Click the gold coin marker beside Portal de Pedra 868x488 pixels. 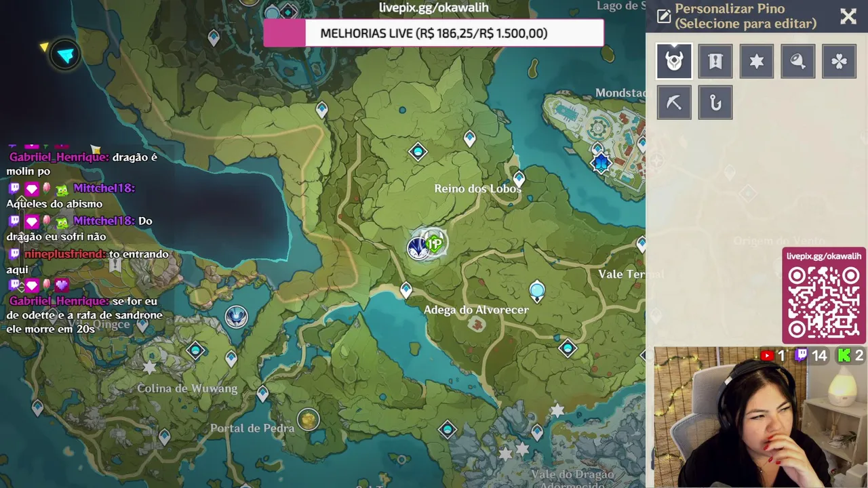point(309,420)
